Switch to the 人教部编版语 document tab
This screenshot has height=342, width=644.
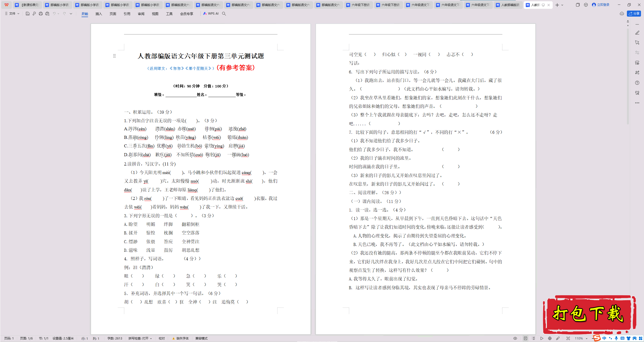[508, 5]
